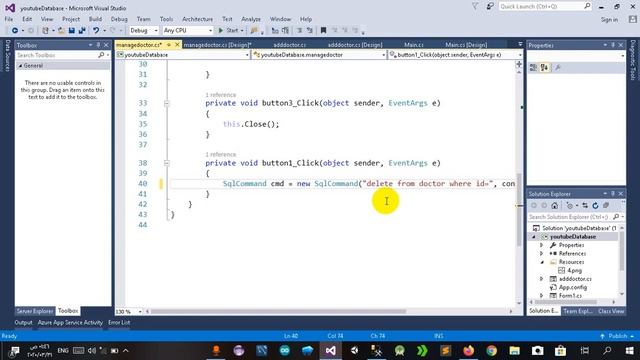Viewport: 640px width, 360px height.
Task: Click the Uncomment Lines toolbar icon
Action: [310, 31]
